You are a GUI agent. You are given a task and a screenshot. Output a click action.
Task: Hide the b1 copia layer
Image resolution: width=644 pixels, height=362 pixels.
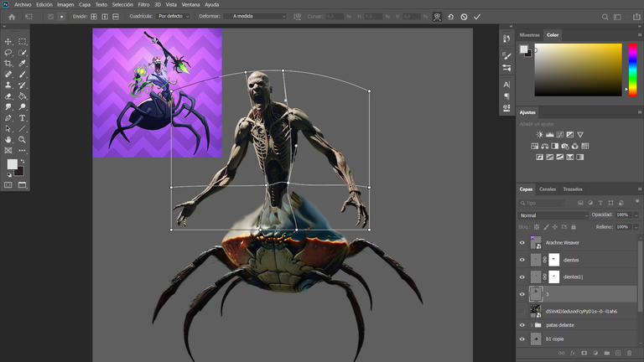[x=522, y=339]
